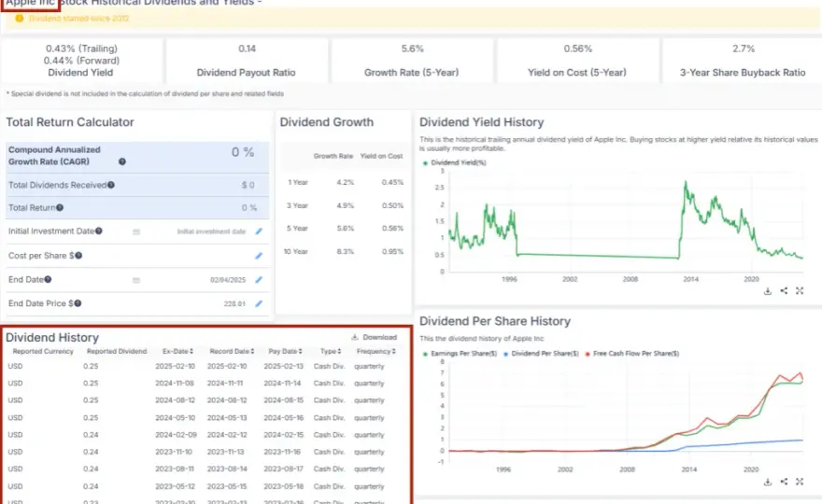Open calendar icon in End Date row
Image resolution: width=822 pixels, height=504 pixels.
[x=136, y=280]
